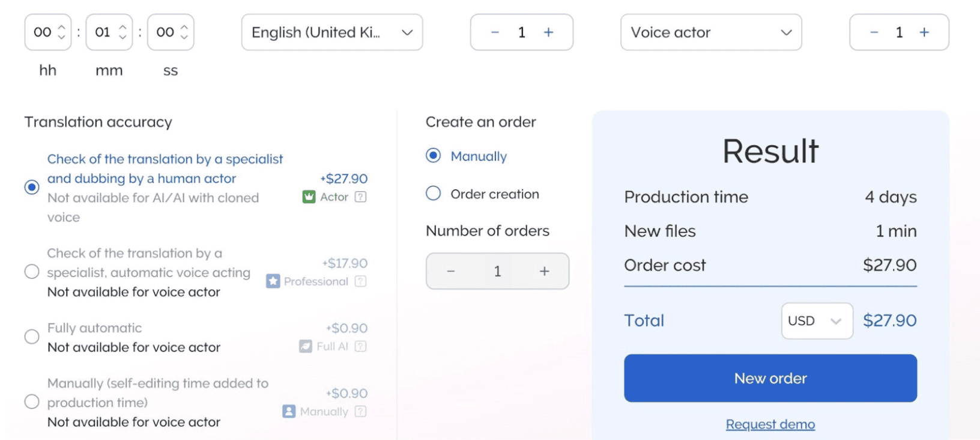980x440 pixels.
Task: Open help tooltip next to Full AI
Action: [x=360, y=346]
